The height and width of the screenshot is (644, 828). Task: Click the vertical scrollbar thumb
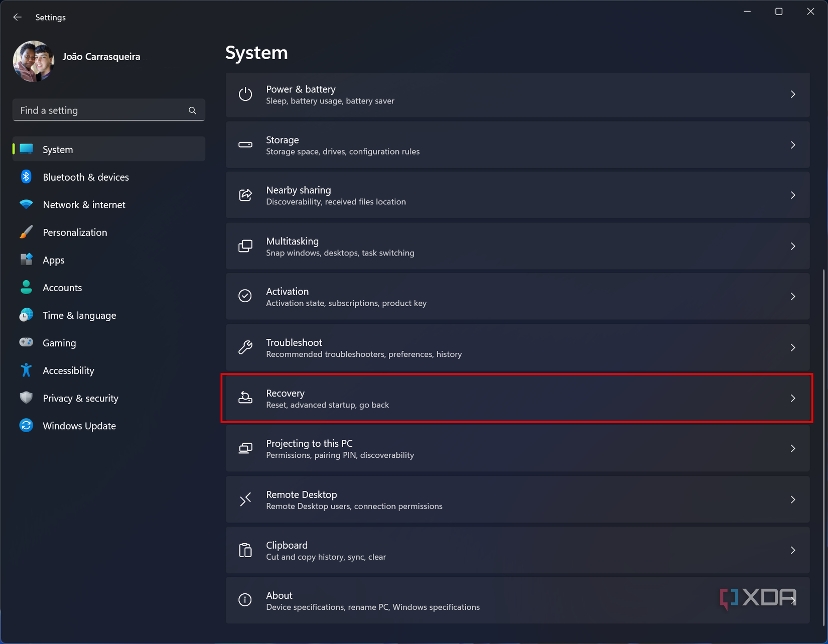[823, 447]
